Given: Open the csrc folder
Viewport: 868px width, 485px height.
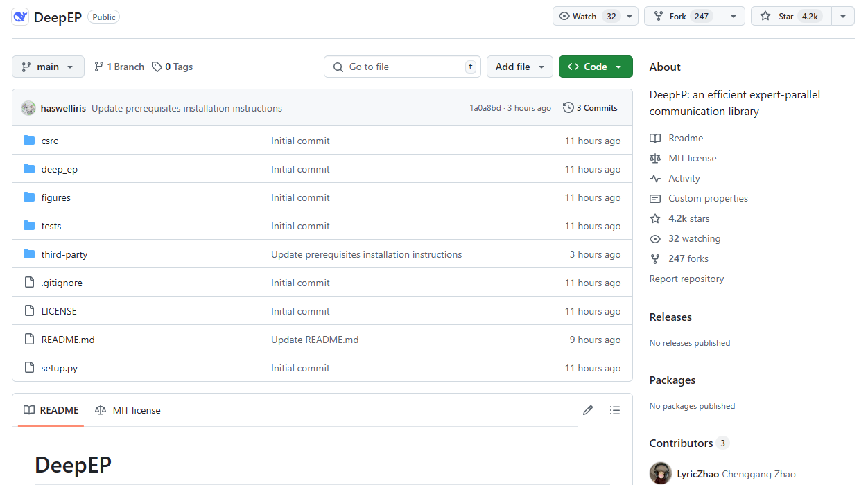Looking at the screenshot, I should [x=50, y=141].
